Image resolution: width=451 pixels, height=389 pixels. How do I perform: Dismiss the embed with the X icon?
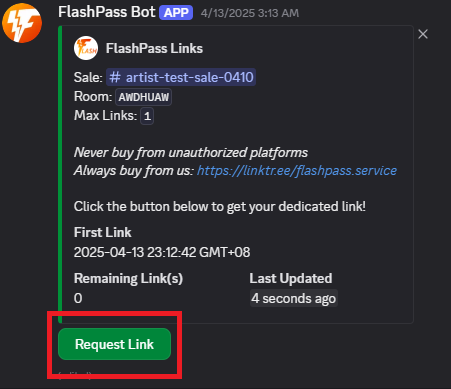tap(423, 34)
